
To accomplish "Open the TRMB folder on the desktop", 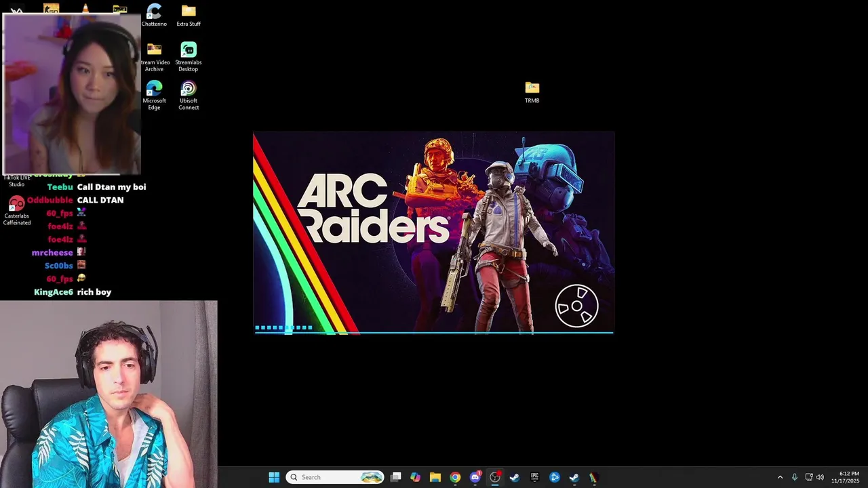I will tap(532, 93).
